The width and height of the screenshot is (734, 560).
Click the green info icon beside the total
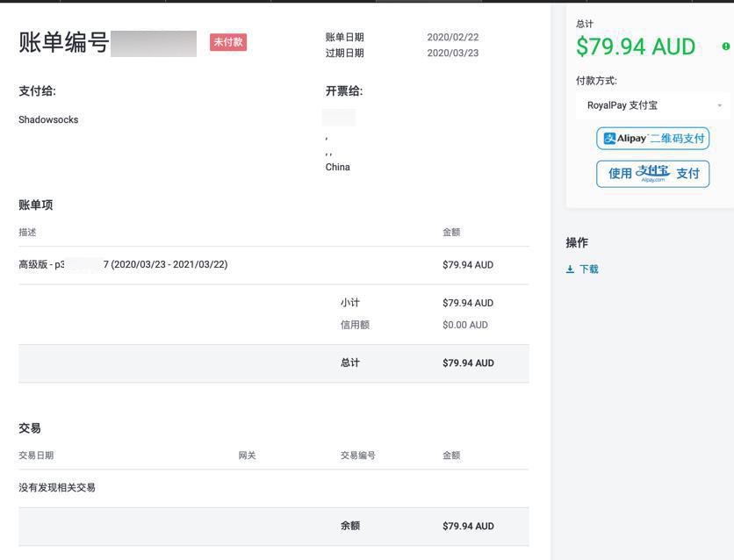726,47
